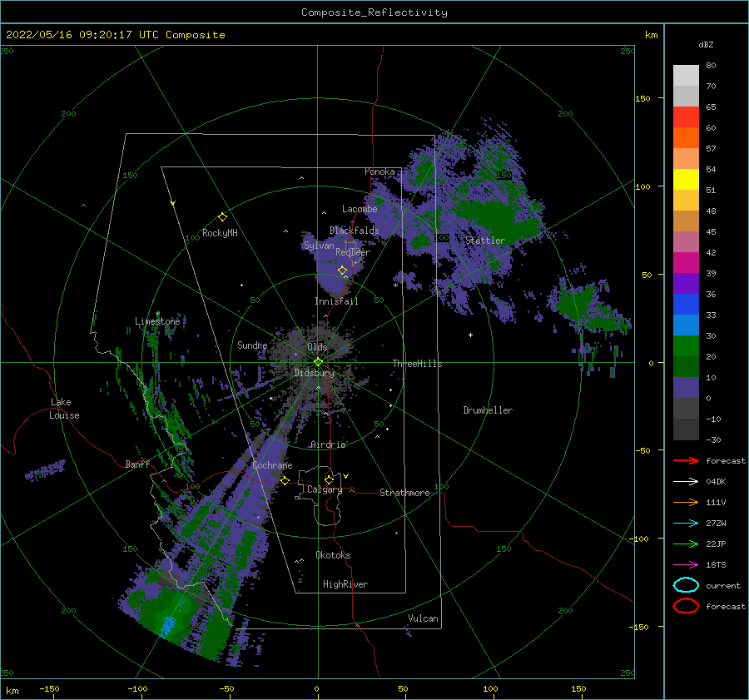Click the 04DK legend text
Screen dimensions: 749x700
(716, 482)
